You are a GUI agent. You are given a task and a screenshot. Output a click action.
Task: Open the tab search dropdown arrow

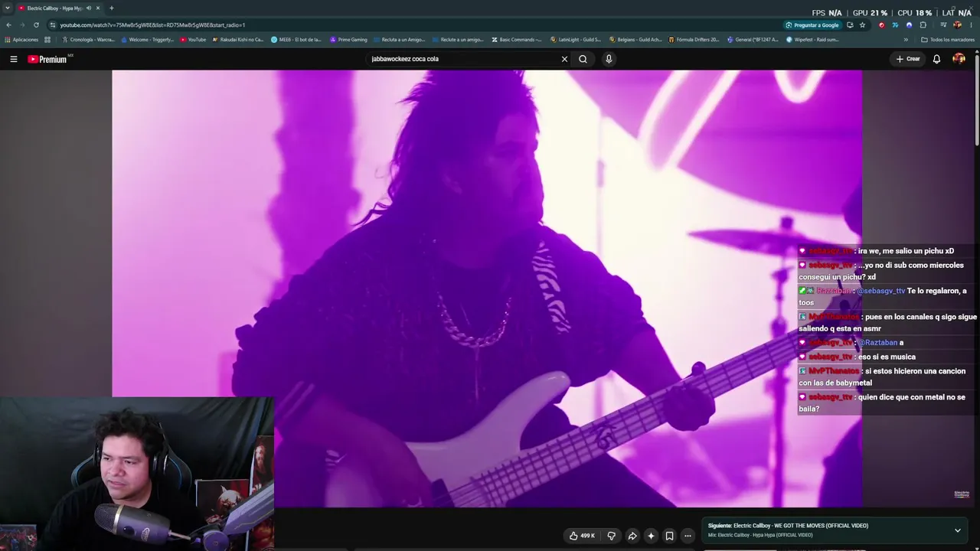coord(8,8)
